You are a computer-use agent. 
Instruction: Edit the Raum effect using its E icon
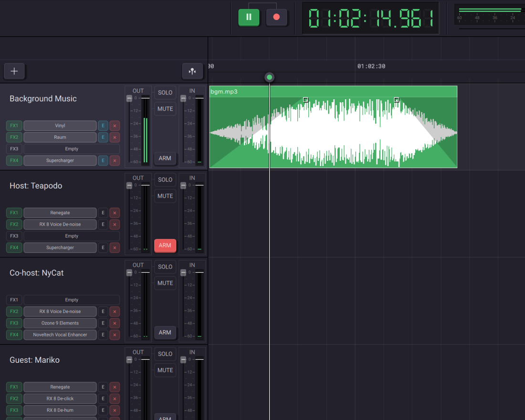[103, 137]
